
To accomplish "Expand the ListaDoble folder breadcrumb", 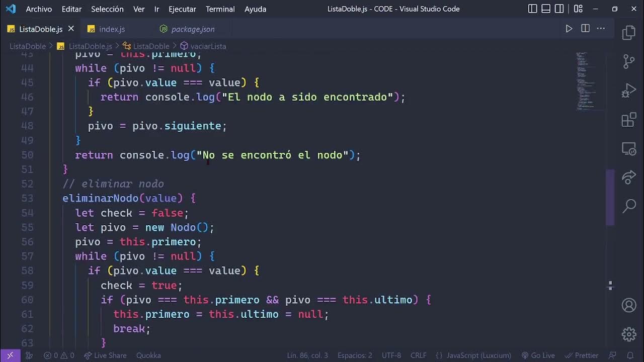I will tap(28, 46).
